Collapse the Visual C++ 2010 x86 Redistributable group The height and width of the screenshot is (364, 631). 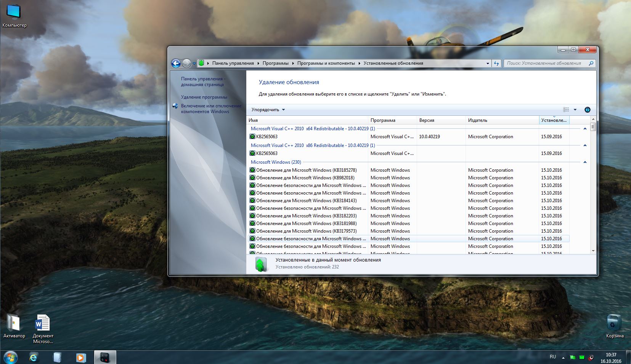[585, 145]
